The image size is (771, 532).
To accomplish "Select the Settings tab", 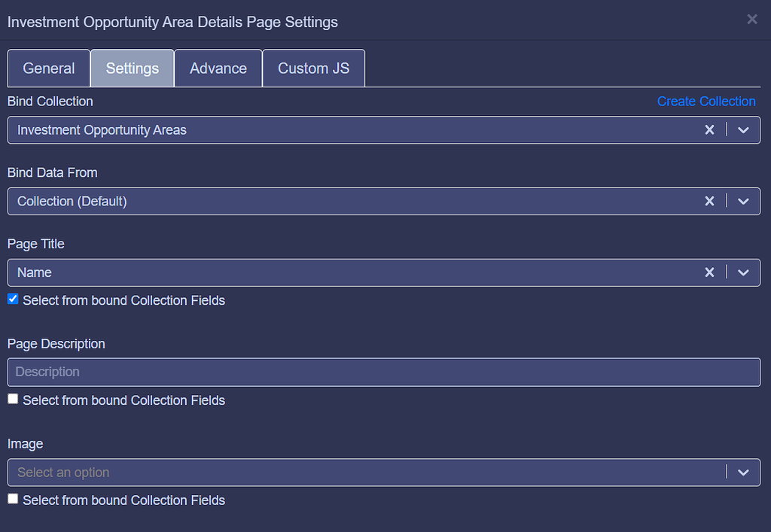I will tap(133, 68).
